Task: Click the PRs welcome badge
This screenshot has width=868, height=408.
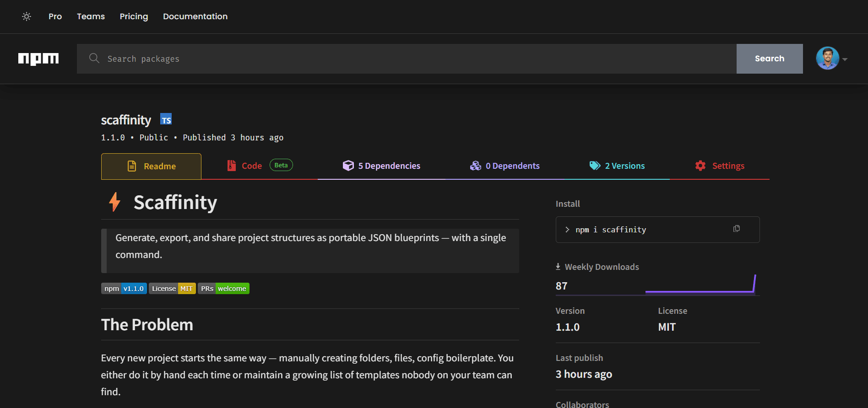Action: point(223,289)
